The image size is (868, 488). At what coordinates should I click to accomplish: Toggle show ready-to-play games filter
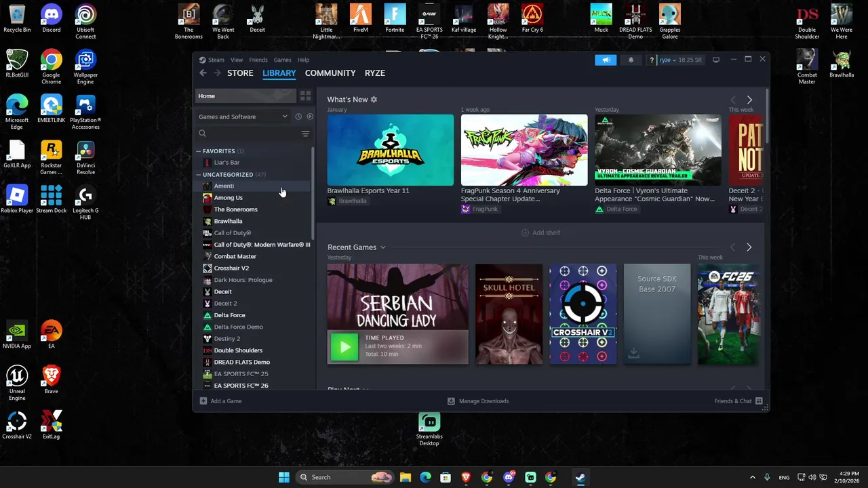[x=310, y=117]
